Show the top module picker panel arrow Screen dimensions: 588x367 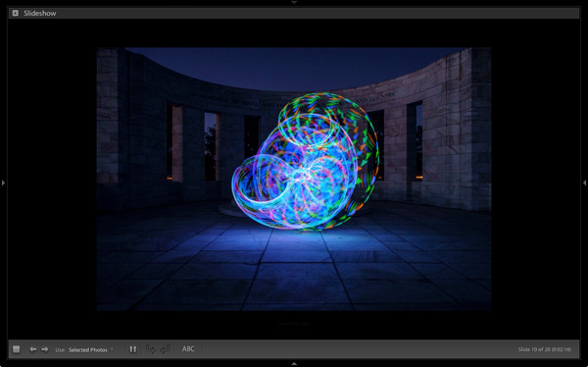[294, 2]
